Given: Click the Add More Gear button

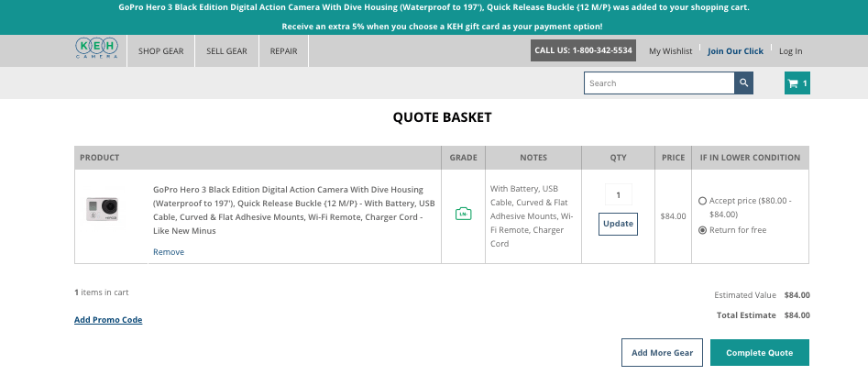Looking at the screenshot, I should [662, 353].
